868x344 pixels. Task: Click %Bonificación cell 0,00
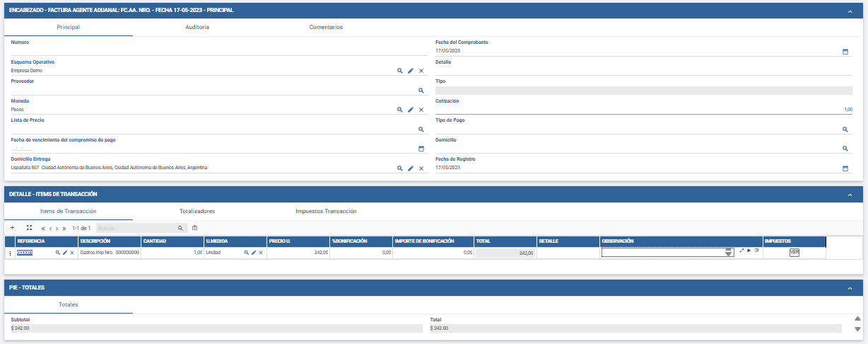coord(360,253)
